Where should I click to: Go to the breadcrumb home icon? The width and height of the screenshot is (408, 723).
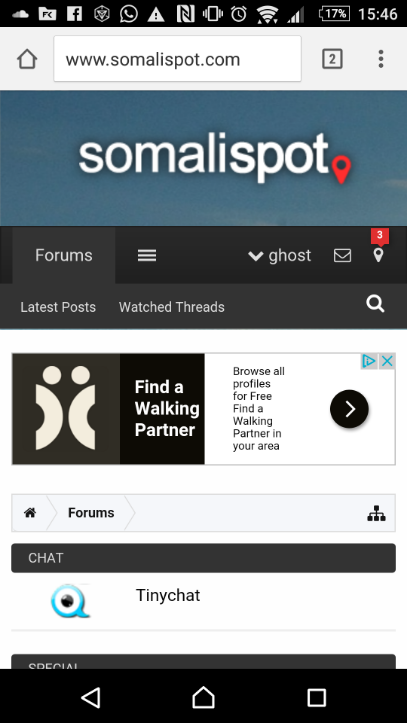click(30, 513)
